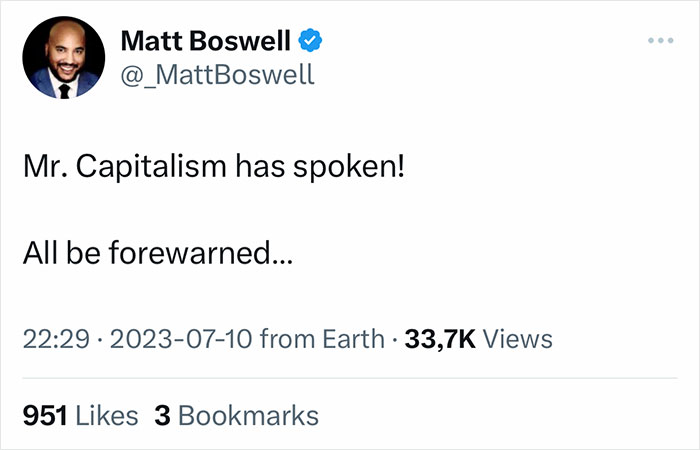Click the bookmarks count number 3

click(161, 415)
